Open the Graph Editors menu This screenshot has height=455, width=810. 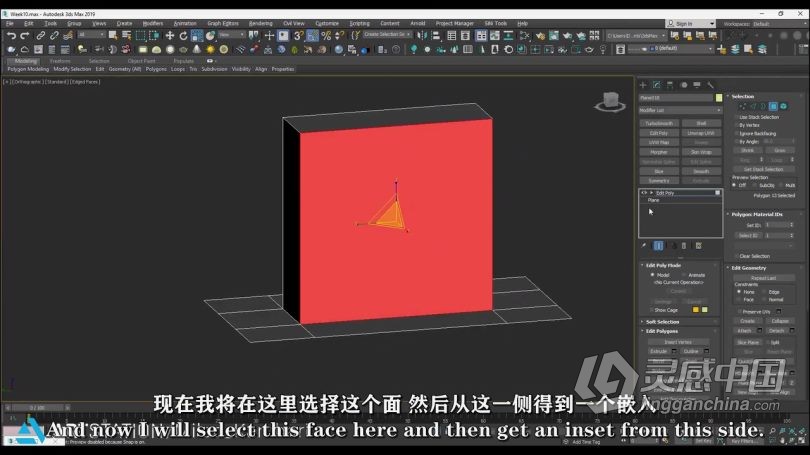[223, 23]
